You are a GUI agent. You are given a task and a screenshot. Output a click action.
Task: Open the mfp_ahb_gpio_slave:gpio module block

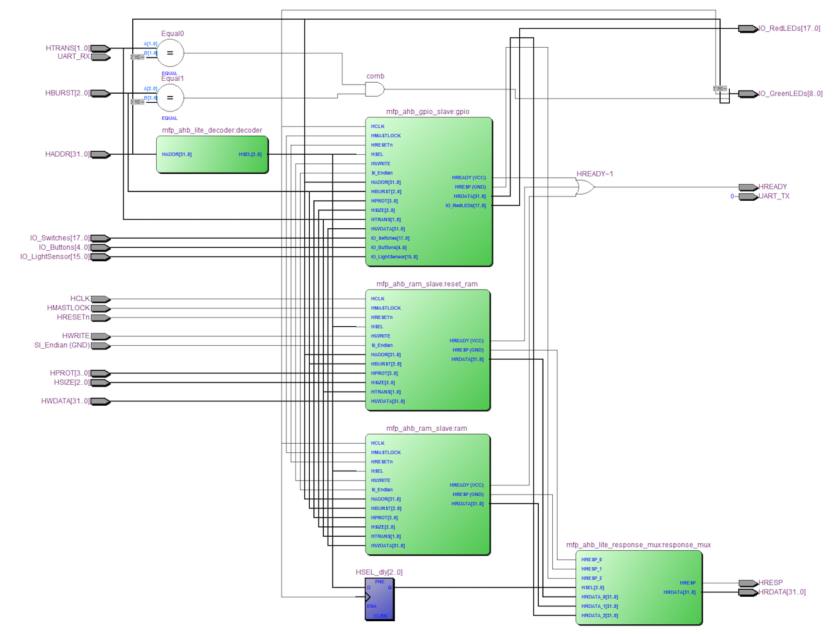(429, 192)
